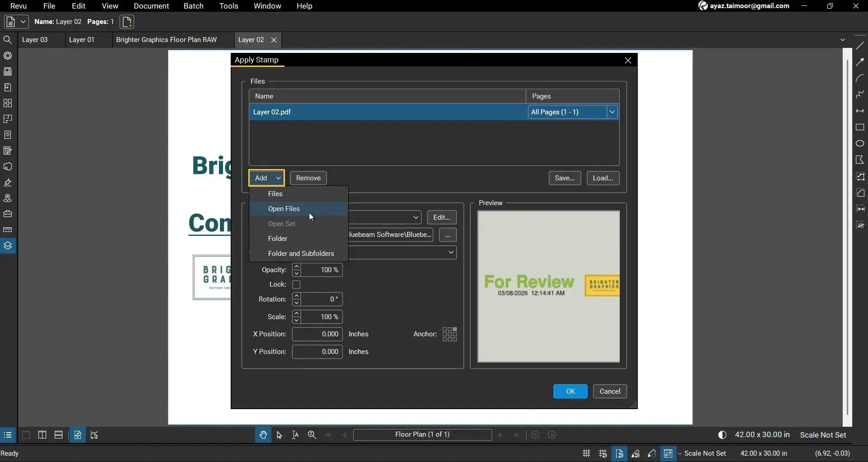Click the Save... button
The width and height of the screenshot is (868, 462).
click(564, 178)
